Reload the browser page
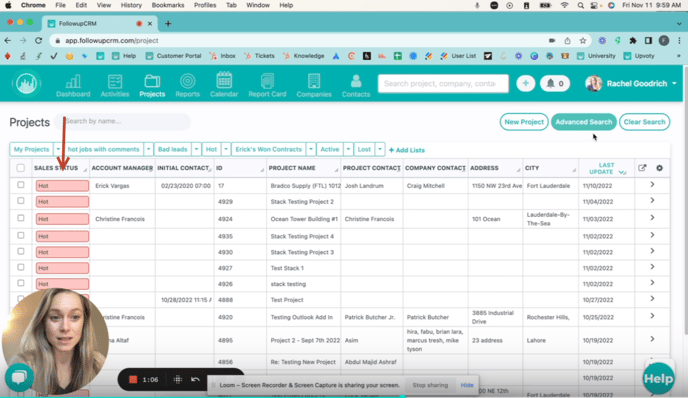This screenshot has width=688, height=398. [x=39, y=40]
